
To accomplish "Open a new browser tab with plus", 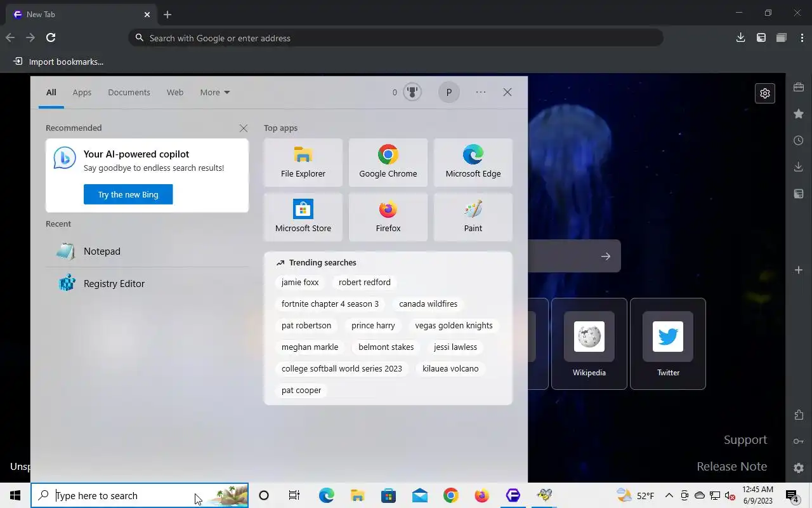I will (167, 14).
